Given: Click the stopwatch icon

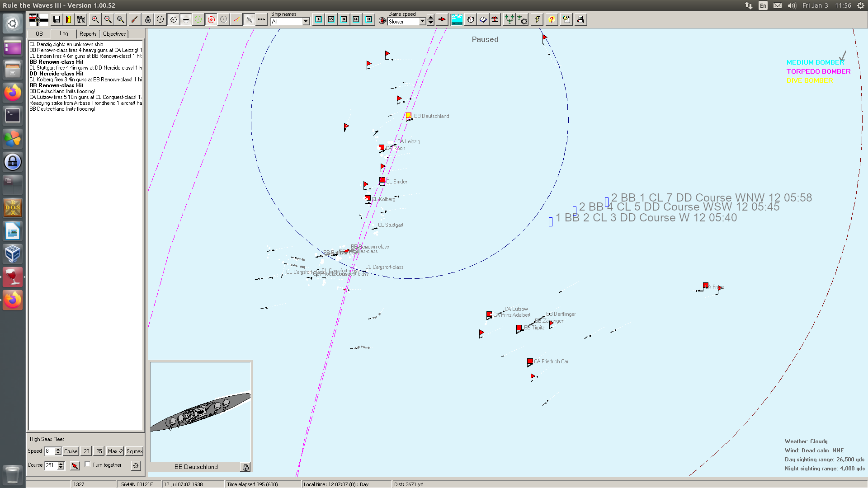Looking at the screenshot, I should pyautogui.click(x=471, y=19).
